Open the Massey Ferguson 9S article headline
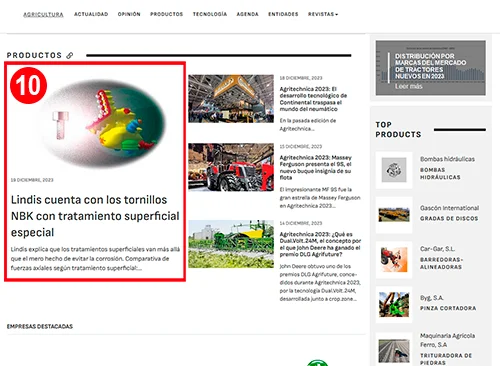The width and height of the screenshot is (500, 366). point(315,167)
